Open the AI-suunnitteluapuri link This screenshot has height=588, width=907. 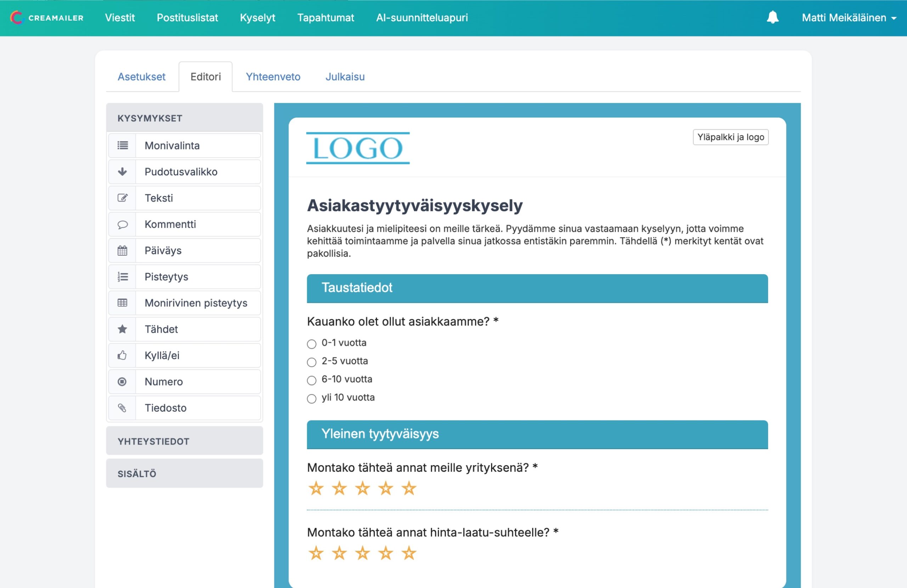(x=422, y=17)
